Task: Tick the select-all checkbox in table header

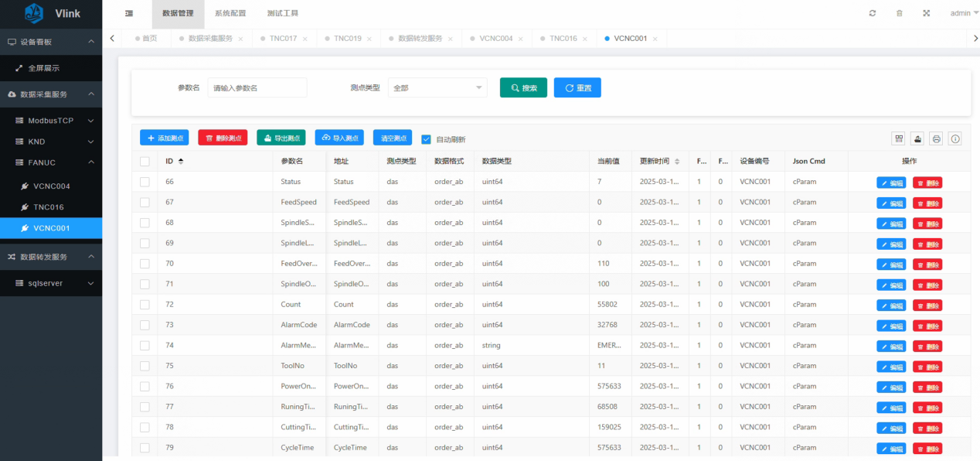Action: pos(145,162)
